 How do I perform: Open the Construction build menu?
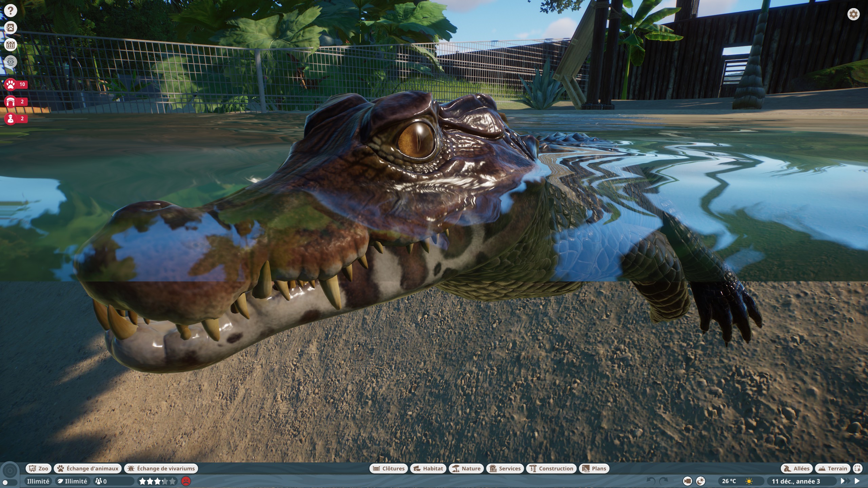(x=551, y=468)
